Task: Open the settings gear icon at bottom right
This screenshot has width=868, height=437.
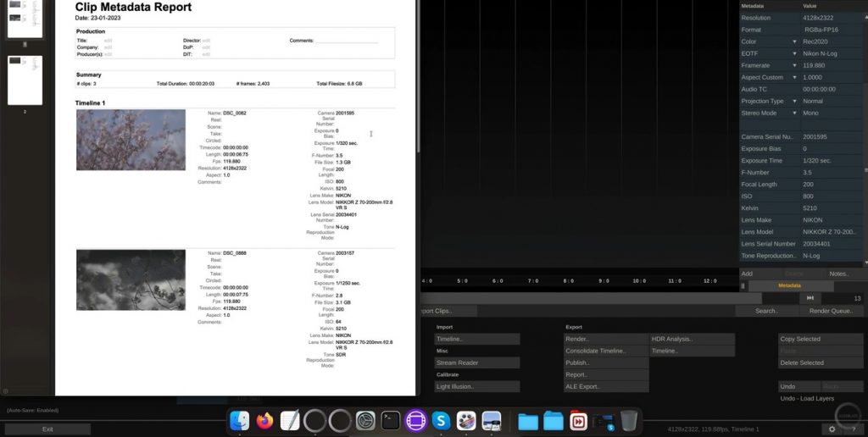Action: pos(832,429)
